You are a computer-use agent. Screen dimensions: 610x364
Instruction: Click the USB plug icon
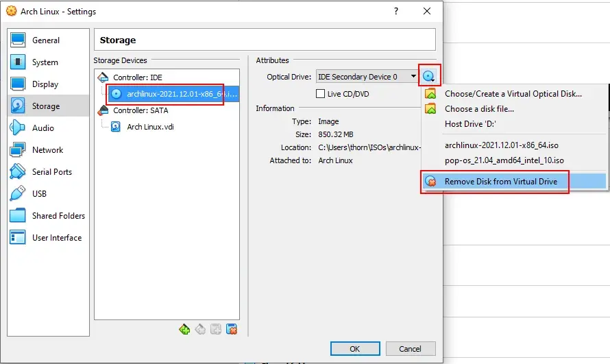[18, 193]
